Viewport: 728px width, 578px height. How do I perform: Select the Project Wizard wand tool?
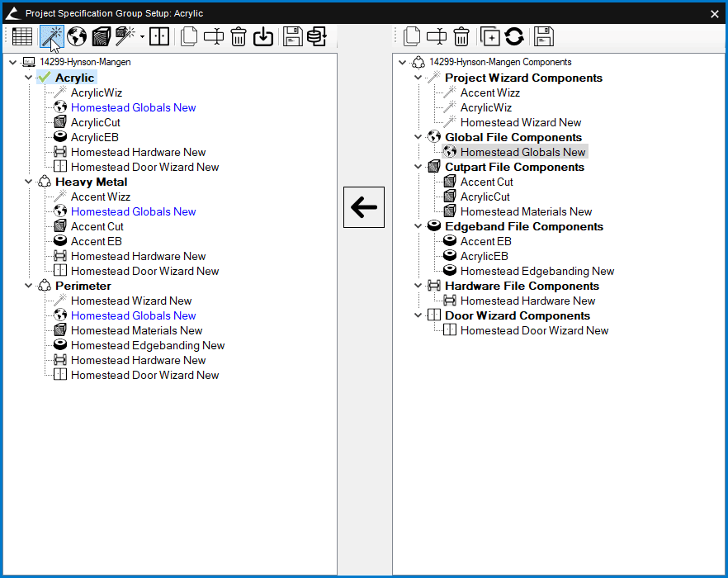pyautogui.click(x=51, y=36)
